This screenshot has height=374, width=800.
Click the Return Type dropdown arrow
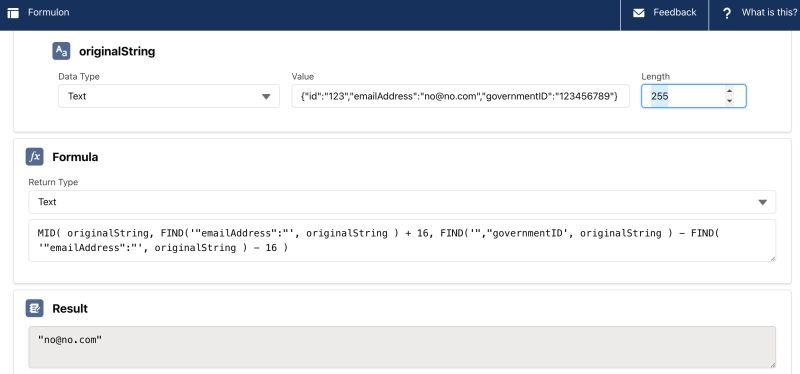[763, 203]
